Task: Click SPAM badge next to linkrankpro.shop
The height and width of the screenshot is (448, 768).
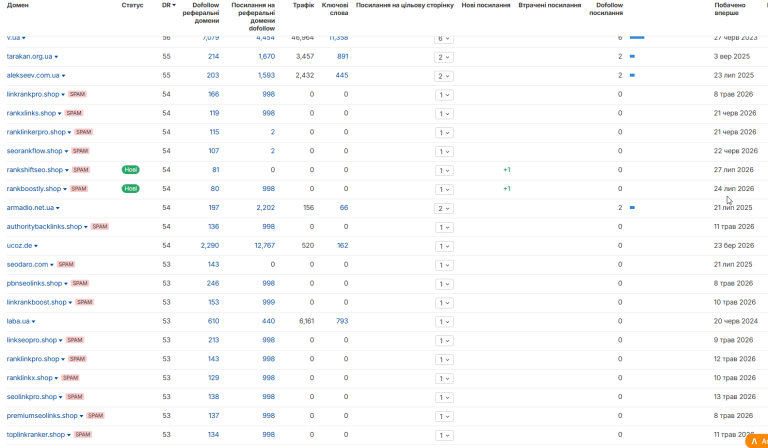Action: [77, 94]
